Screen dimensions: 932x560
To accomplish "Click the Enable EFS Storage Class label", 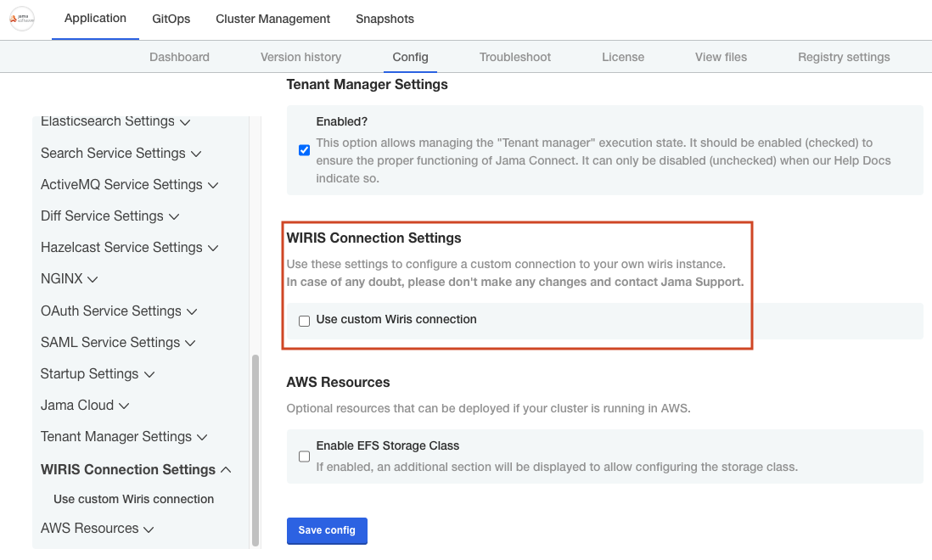I will point(388,446).
